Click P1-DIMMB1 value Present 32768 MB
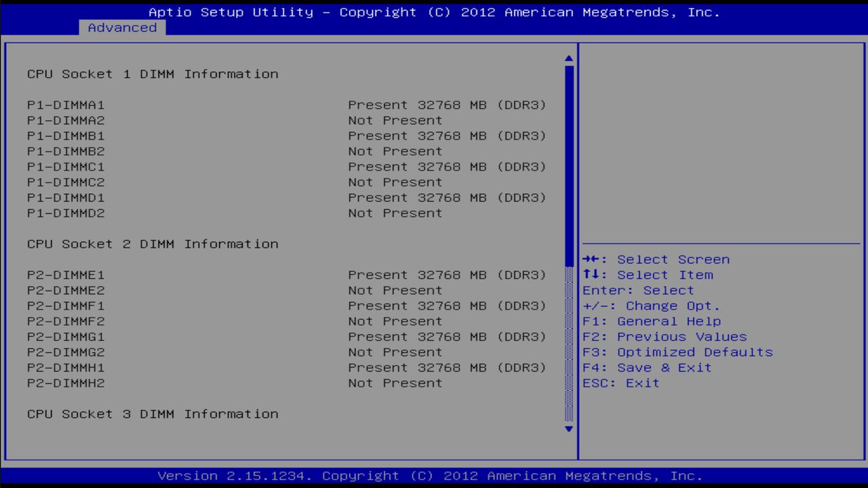Screen dimensions: 868x488 tap(447, 136)
